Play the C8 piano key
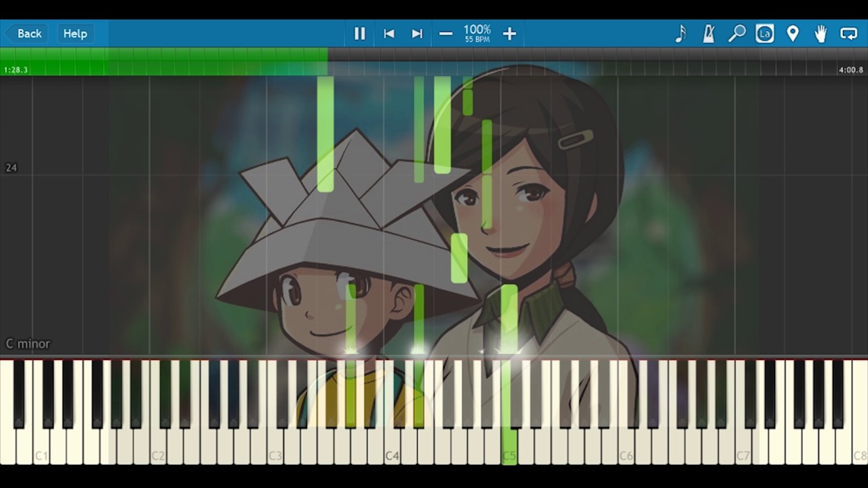Image resolution: width=868 pixels, height=488 pixels. click(860, 447)
